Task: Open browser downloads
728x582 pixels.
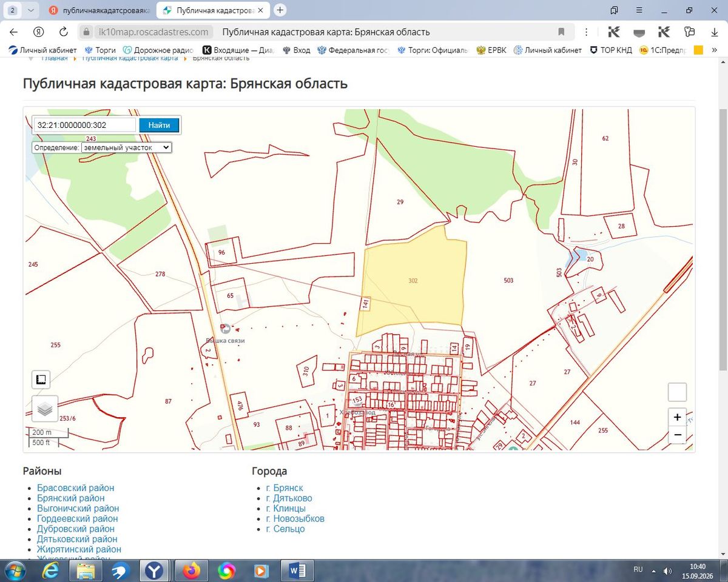Action: click(x=715, y=32)
